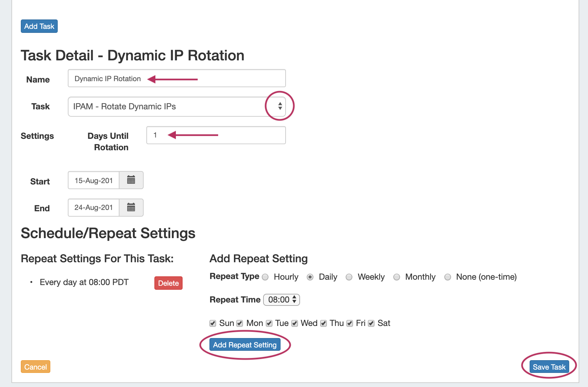Choose None (one-time) repeat type

pyautogui.click(x=447, y=277)
